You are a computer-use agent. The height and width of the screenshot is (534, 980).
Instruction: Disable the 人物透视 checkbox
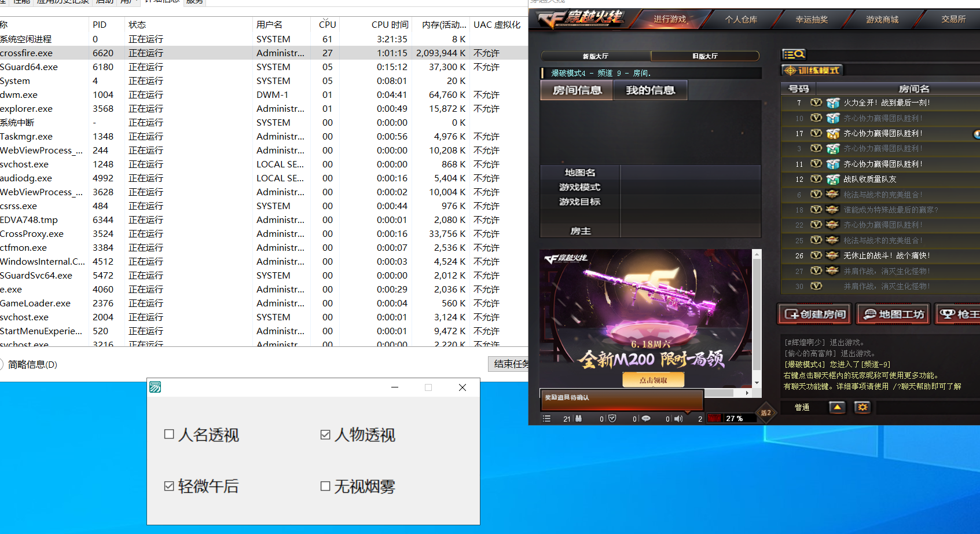pyautogui.click(x=325, y=434)
